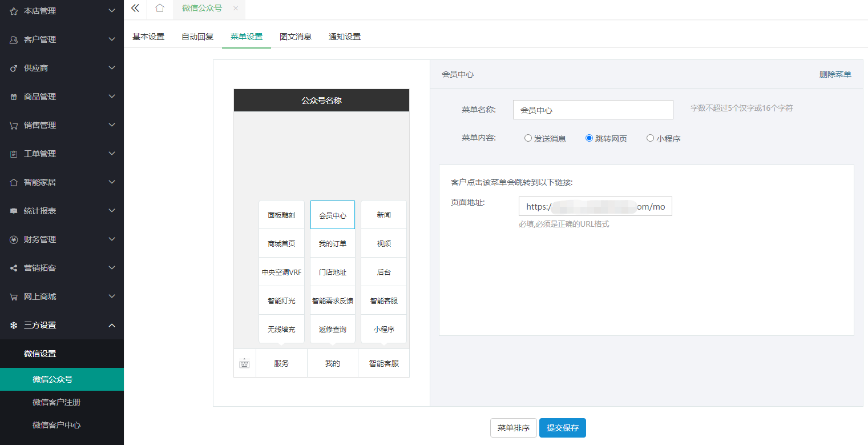Click the icon beside 供应商
Screen dimensions: 868x445
pos(14,68)
